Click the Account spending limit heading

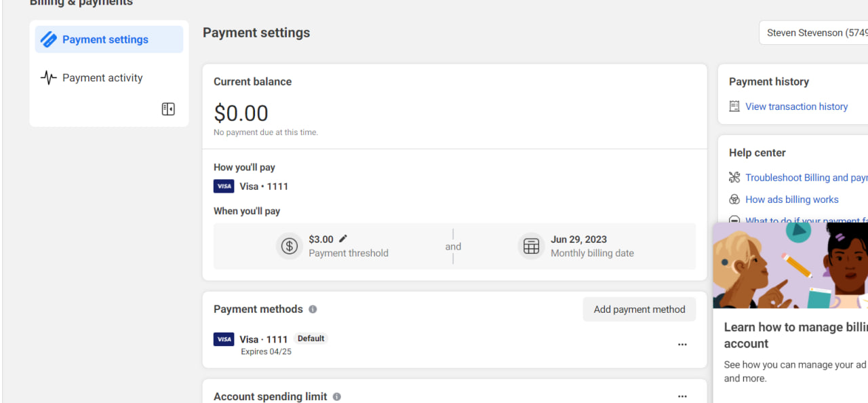[271, 397]
